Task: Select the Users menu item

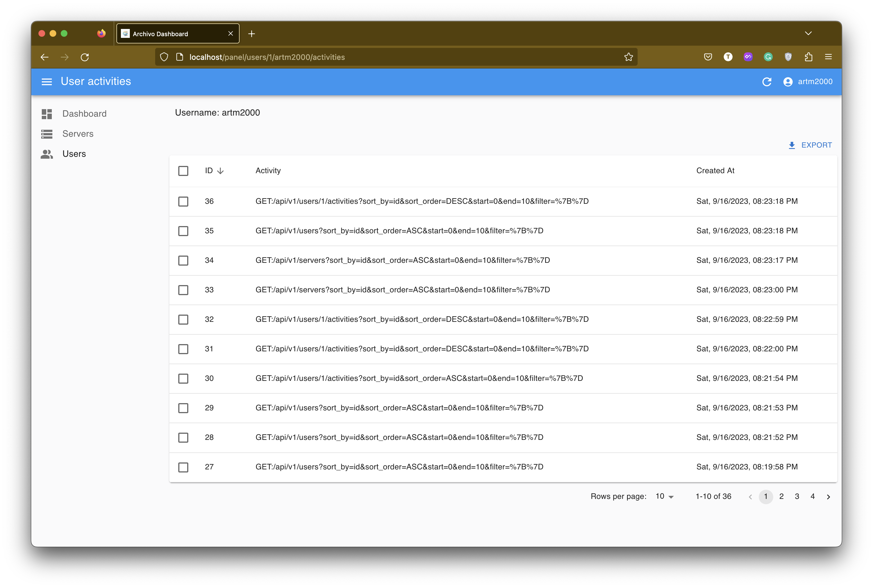Action: pyautogui.click(x=74, y=154)
